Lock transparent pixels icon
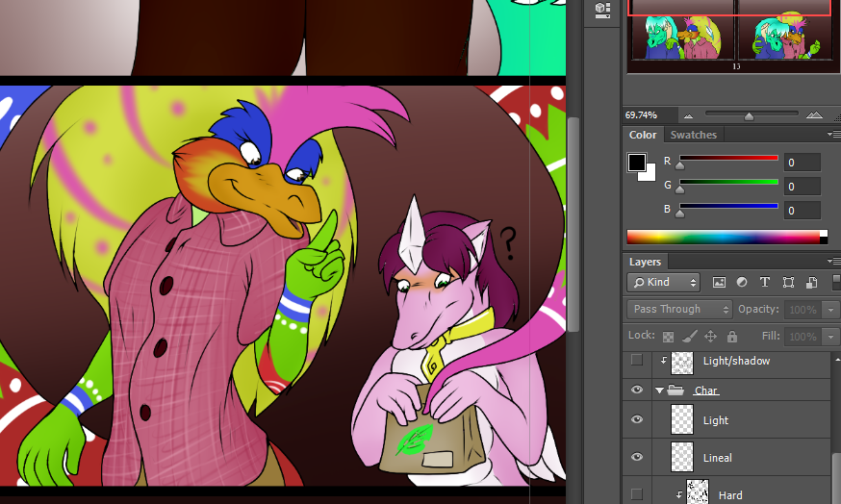The height and width of the screenshot is (504, 841). (669, 337)
